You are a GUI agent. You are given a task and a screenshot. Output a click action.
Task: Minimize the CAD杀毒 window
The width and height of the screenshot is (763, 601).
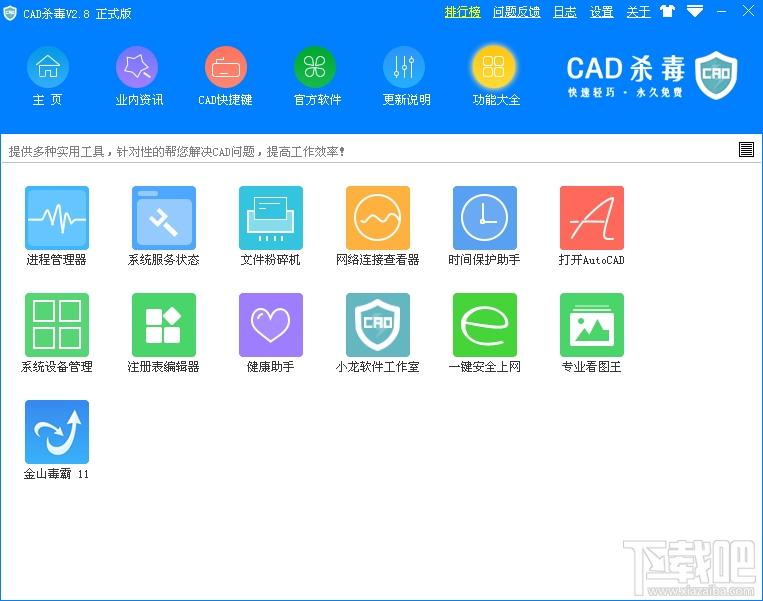(722, 12)
